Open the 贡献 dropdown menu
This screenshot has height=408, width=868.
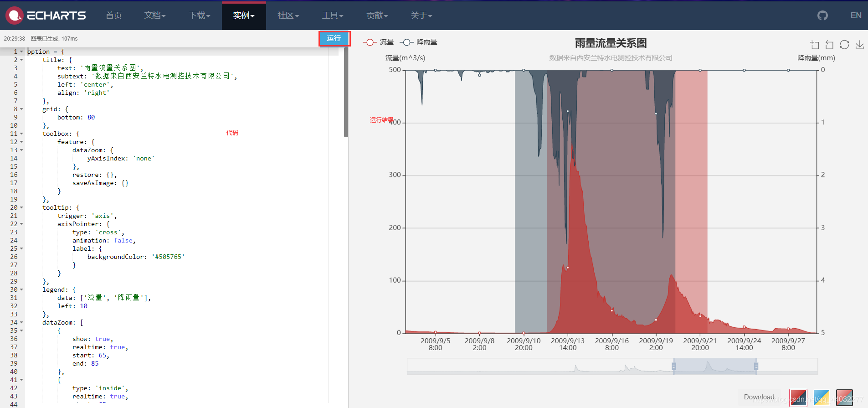(377, 15)
